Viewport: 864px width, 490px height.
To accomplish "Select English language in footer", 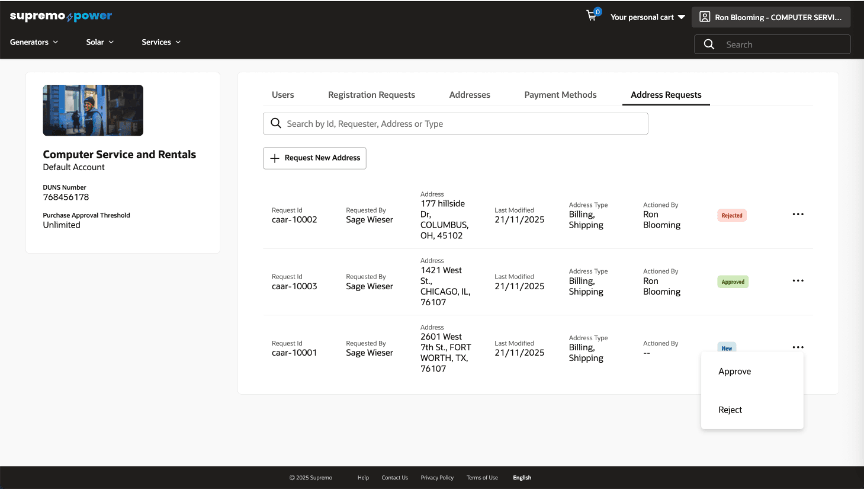I will pyautogui.click(x=522, y=478).
